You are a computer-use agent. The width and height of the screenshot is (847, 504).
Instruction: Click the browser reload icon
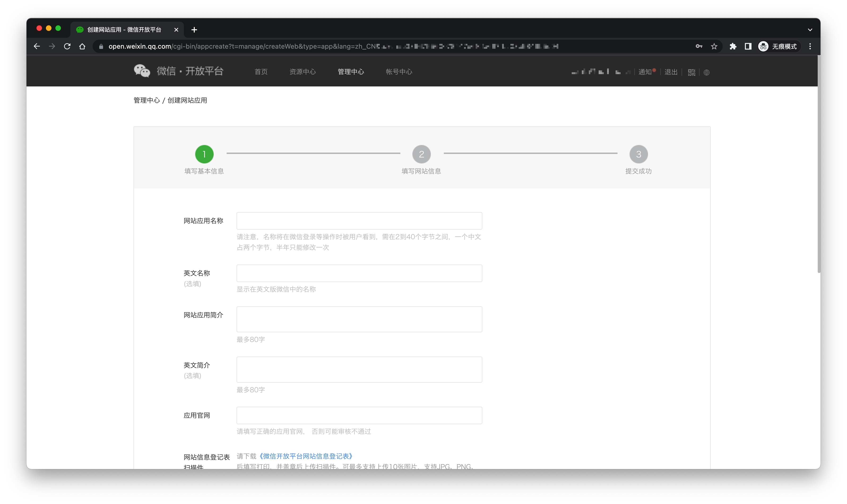67,47
